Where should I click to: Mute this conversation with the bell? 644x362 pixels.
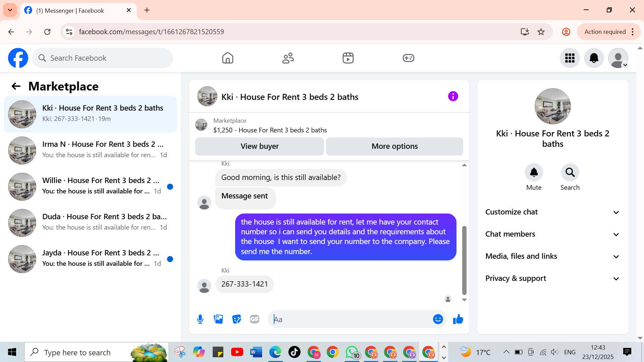tap(534, 173)
